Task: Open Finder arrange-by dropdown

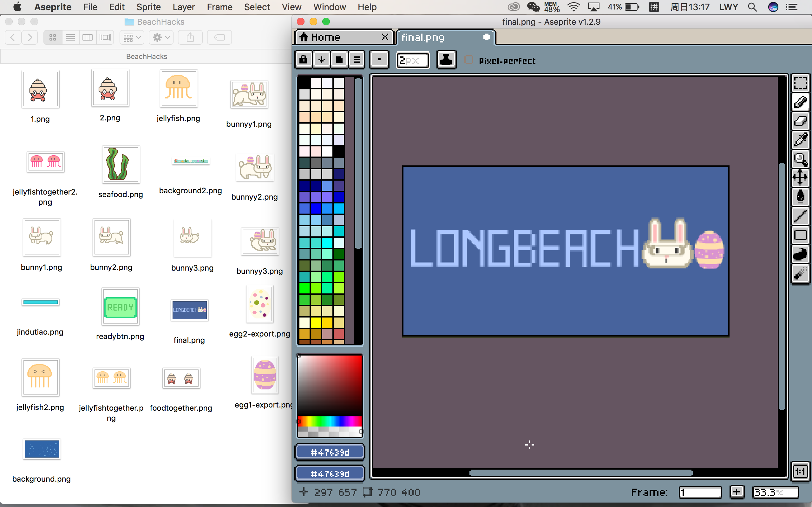Action: tap(132, 37)
